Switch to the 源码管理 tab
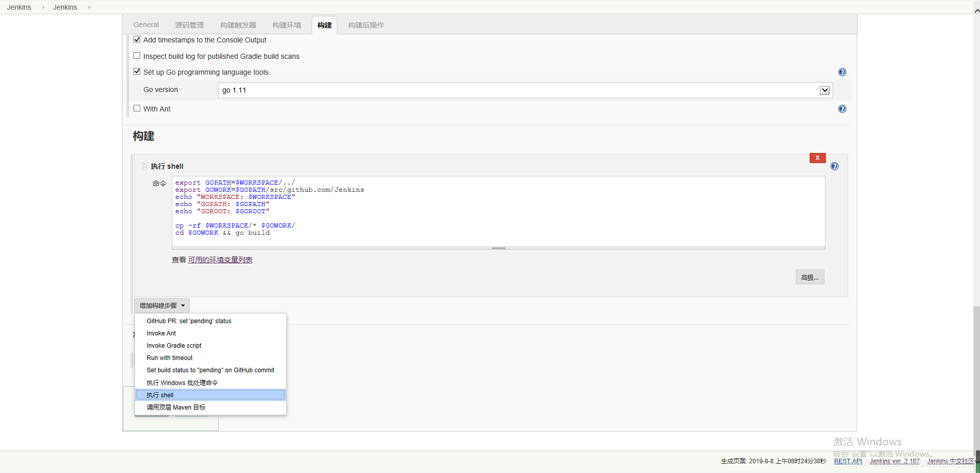 189,25
